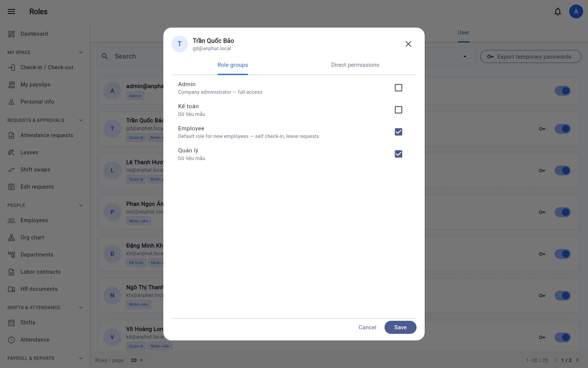Click the Attendance requests icon
The image size is (588, 368).
11,135
